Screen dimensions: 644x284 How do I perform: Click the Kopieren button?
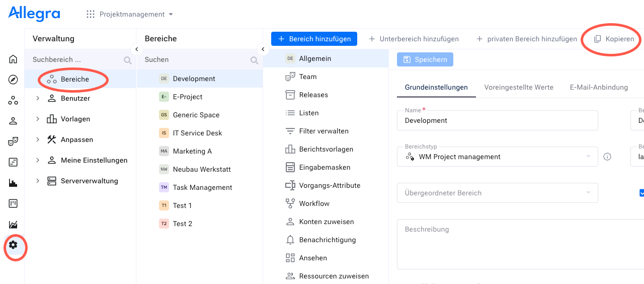[613, 39]
